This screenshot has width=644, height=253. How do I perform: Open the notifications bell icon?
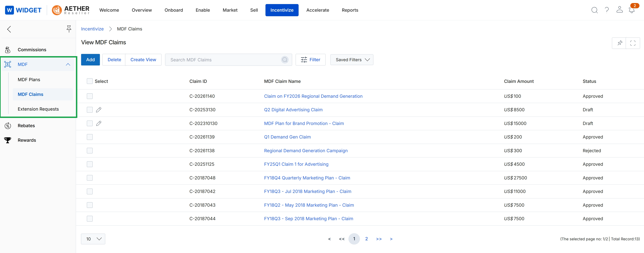click(x=631, y=10)
